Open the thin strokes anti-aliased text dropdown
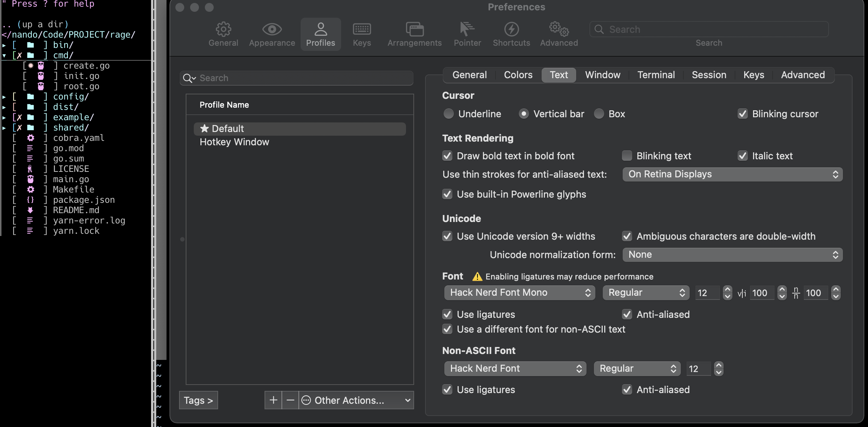 [x=732, y=174]
